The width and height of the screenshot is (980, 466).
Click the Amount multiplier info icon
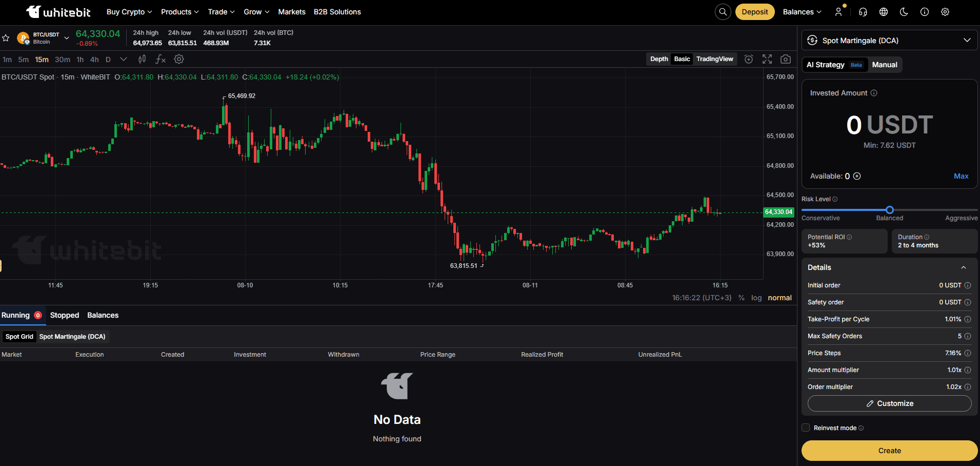968,370
